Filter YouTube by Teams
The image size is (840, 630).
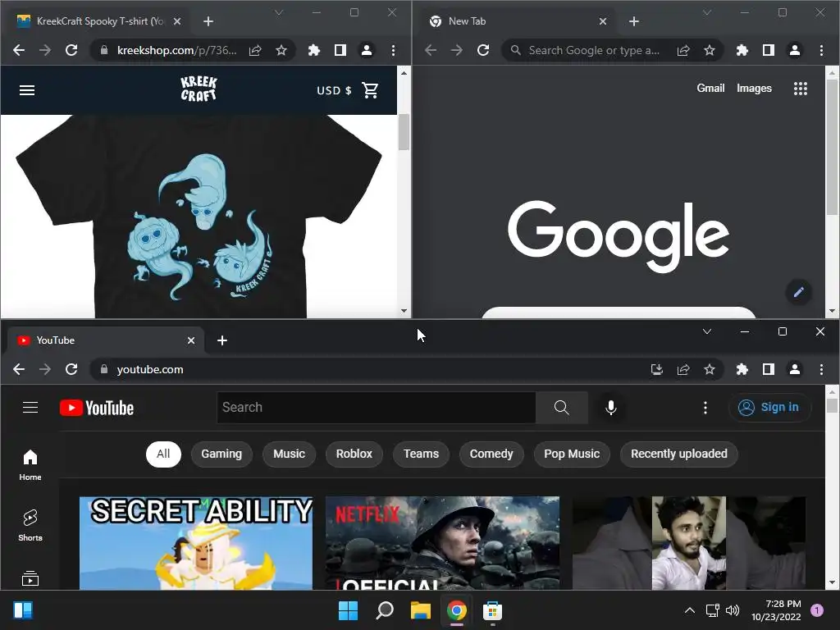point(421,454)
